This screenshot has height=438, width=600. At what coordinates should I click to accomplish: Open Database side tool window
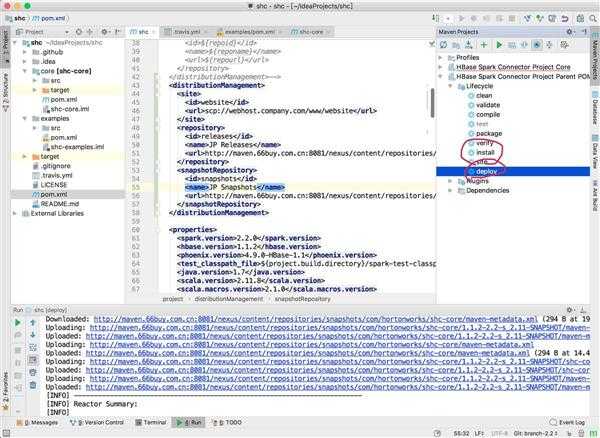pos(595,108)
